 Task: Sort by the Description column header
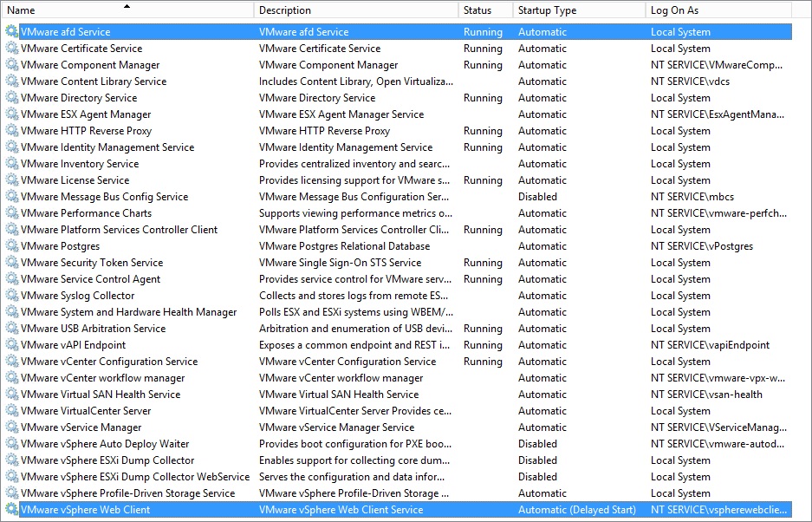pos(356,10)
